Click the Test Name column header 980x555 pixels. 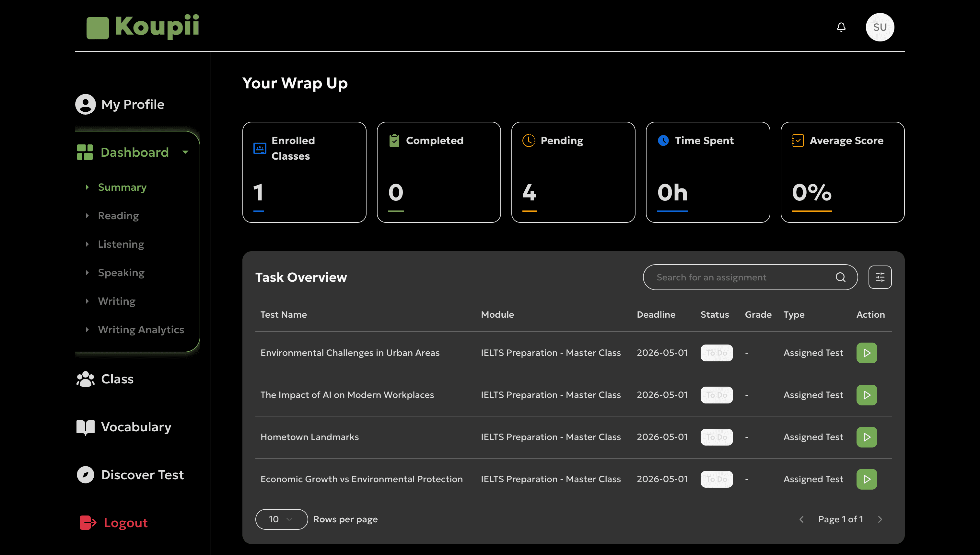(x=284, y=314)
